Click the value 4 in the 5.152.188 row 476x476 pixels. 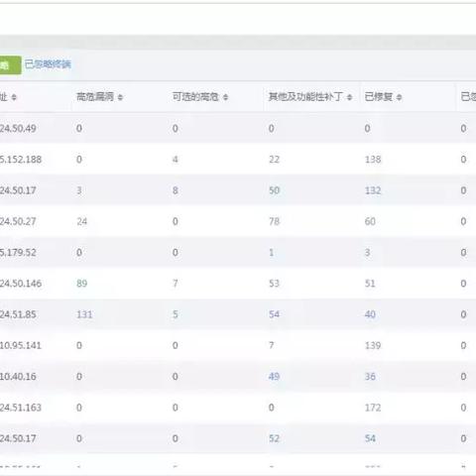click(176, 160)
